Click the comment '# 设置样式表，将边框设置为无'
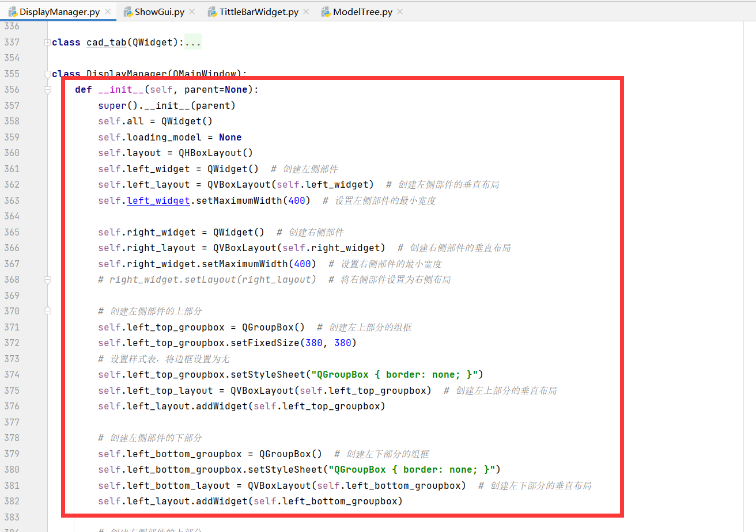The image size is (756, 532). coord(164,359)
